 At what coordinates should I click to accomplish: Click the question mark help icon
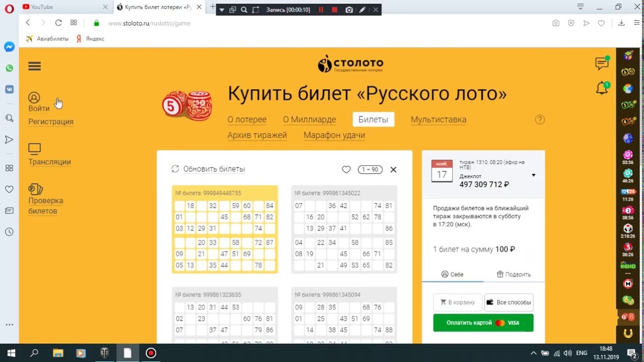540,120
